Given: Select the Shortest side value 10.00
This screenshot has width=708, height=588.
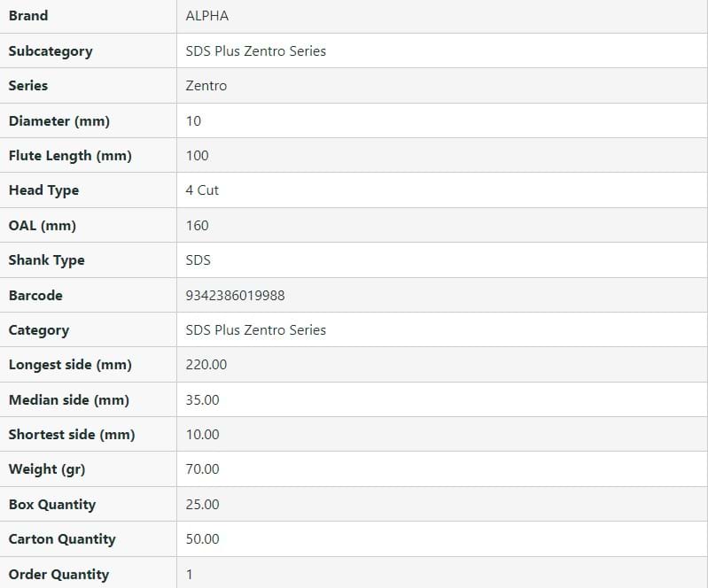Looking at the screenshot, I should pos(202,435).
